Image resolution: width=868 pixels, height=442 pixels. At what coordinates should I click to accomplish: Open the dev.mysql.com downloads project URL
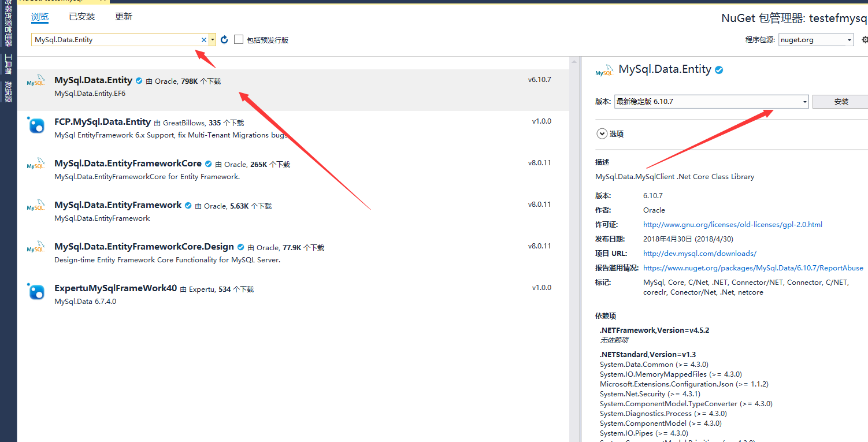pyautogui.click(x=700, y=253)
